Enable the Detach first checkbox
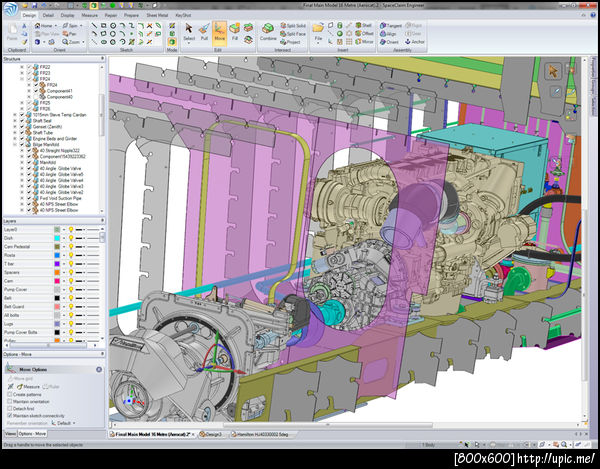The width and height of the screenshot is (600, 469). tap(10, 409)
